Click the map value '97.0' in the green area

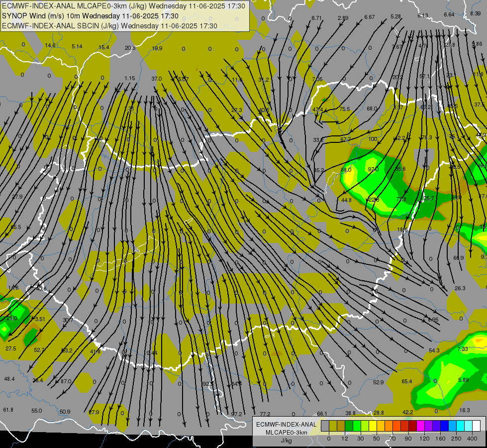(x=373, y=169)
